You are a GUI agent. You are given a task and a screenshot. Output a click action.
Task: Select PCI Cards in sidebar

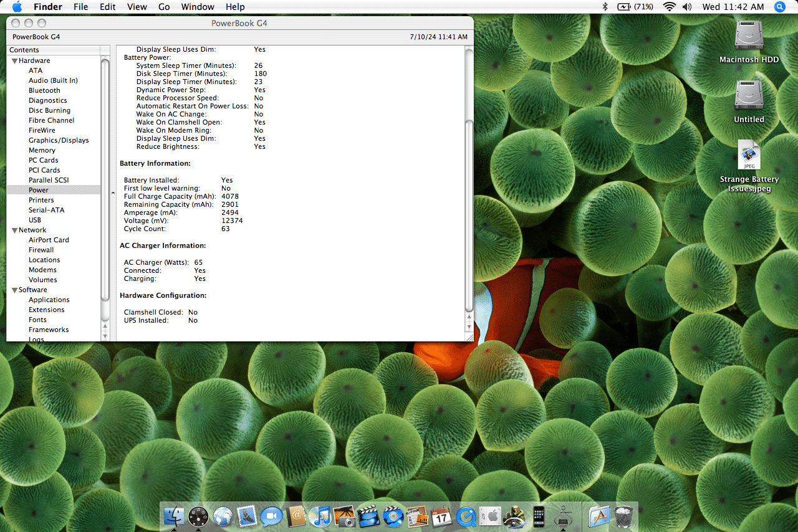[44, 170]
